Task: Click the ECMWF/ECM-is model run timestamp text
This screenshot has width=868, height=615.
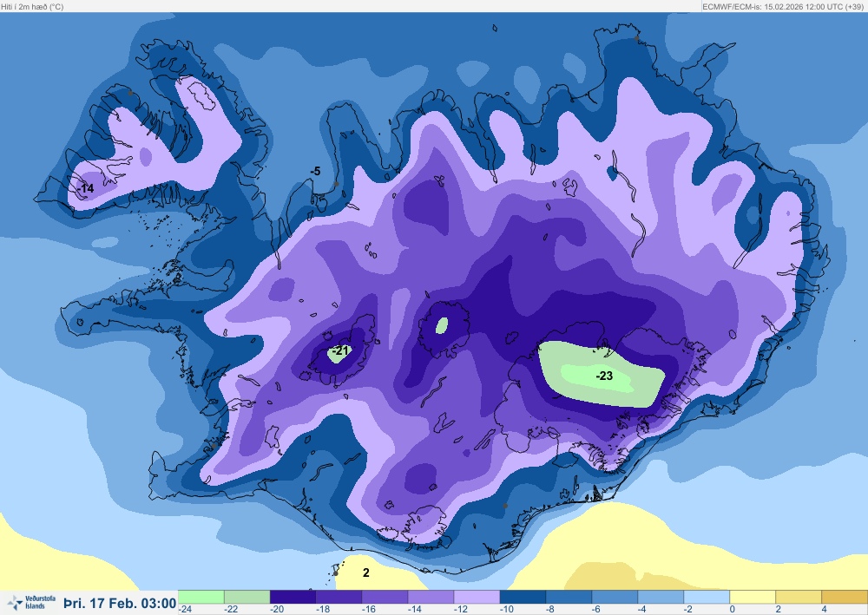Action: (784, 7)
